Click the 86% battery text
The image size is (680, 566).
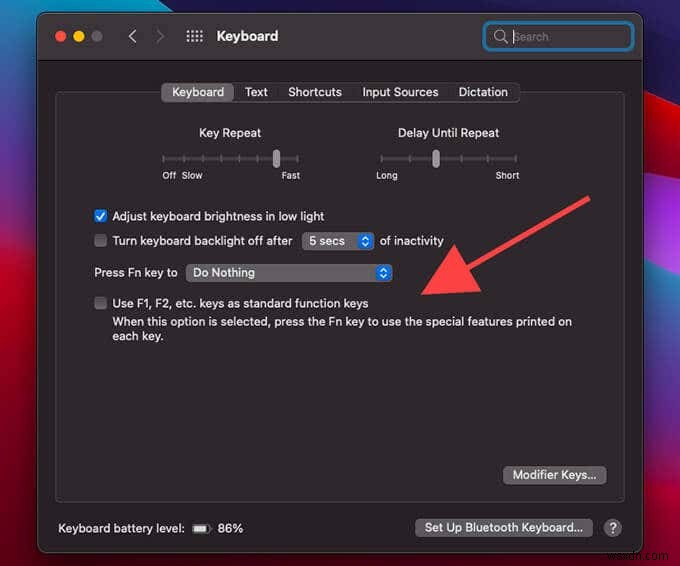coord(230,528)
